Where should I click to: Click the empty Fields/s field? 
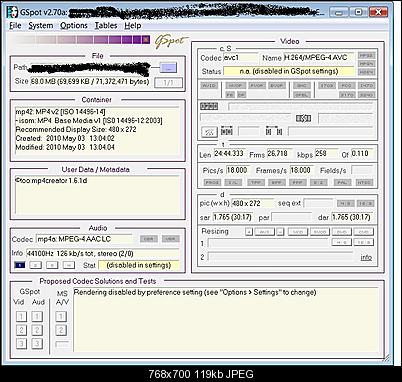click(362, 170)
